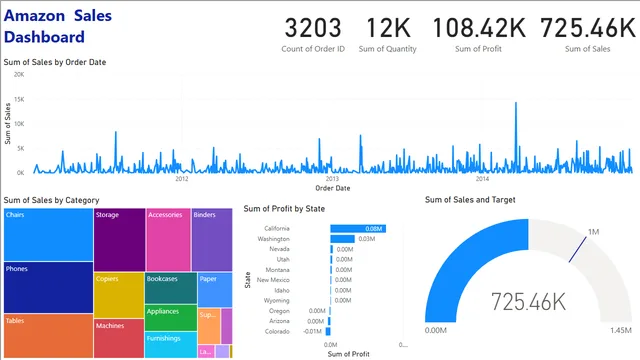This screenshot has width=640, height=360.
Task: Click the Tables category tile
Action: [49, 336]
